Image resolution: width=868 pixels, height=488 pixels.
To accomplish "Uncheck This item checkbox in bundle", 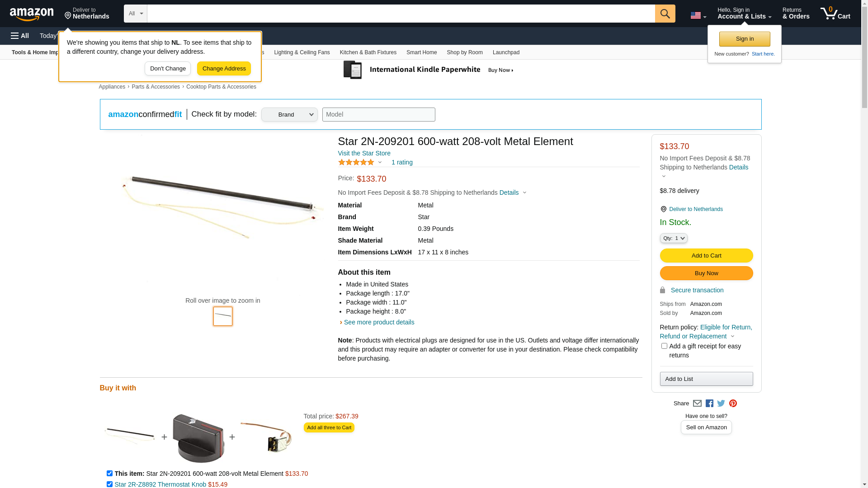I will (109, 474).
